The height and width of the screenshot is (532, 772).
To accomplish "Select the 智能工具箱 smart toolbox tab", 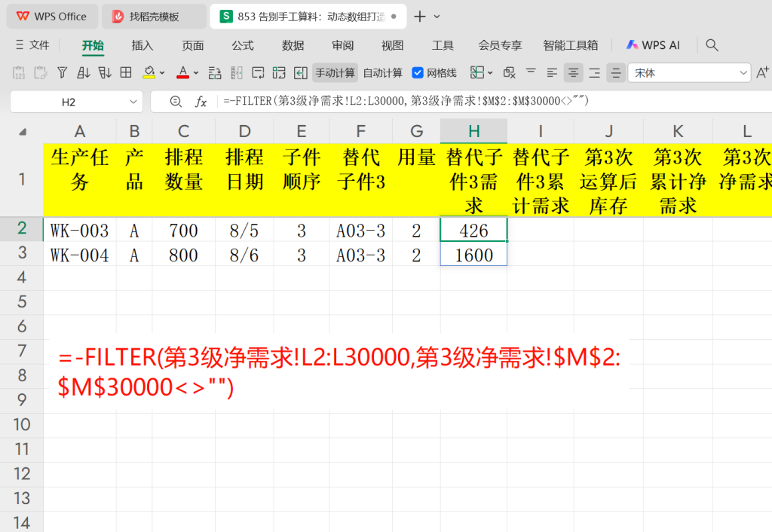I will pos(571,45).
